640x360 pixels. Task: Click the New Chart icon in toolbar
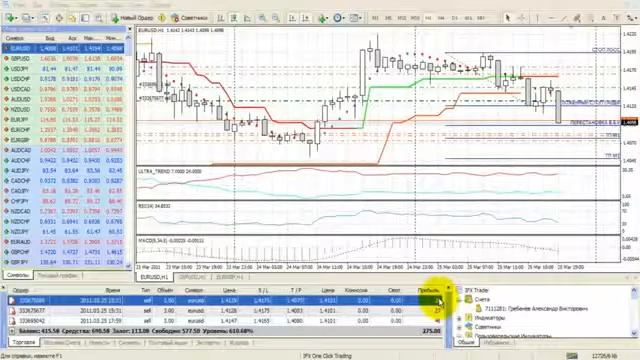click(x=11, y=18)
